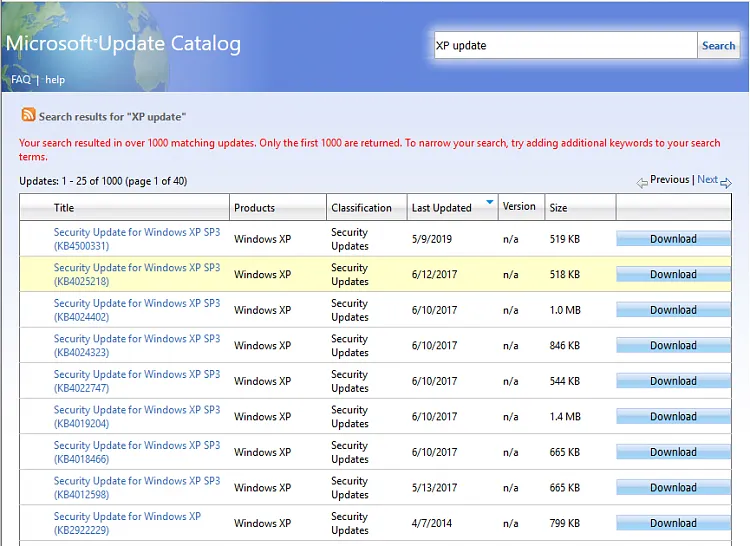The height and width of the screenshot is (546, 750).
Task: Click the Search button
Action: click(718, 45)
